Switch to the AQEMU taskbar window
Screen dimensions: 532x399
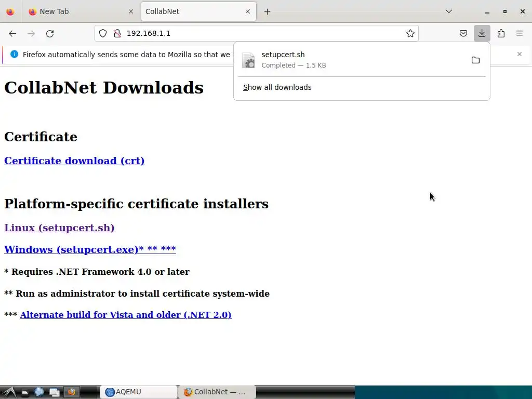click(x=139, y=392)
